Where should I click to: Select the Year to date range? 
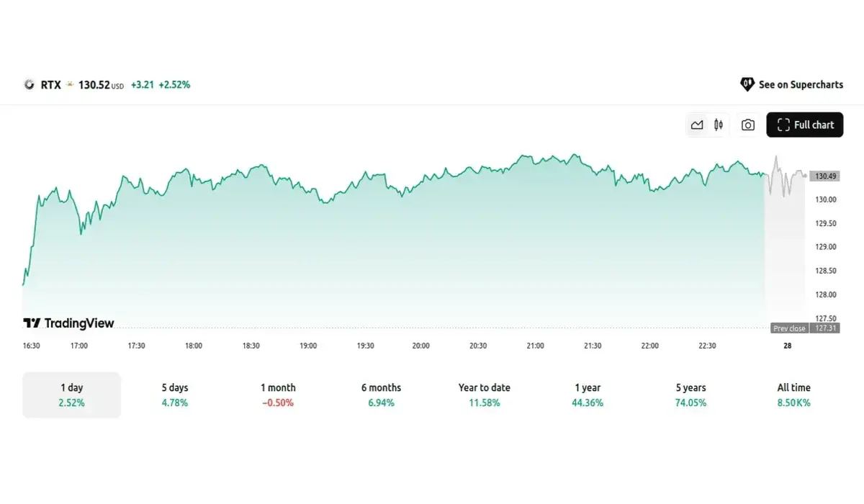point(484,395)
